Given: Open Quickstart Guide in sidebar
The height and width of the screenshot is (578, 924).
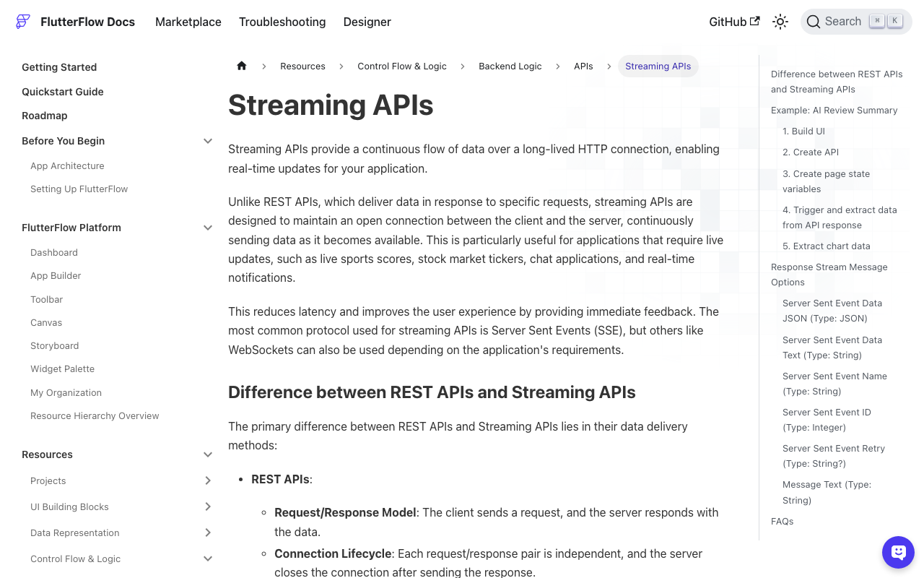Looking at the screenshot, I should click(63, 92).
